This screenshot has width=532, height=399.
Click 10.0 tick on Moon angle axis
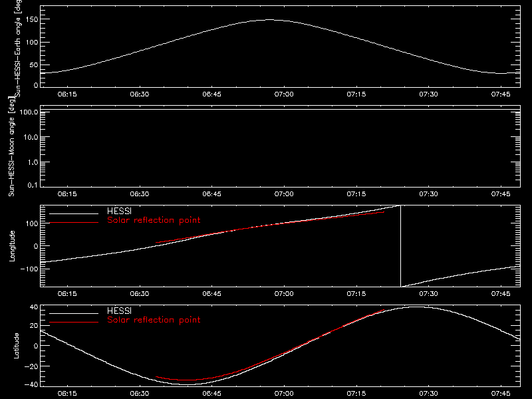tap(31, 137)
